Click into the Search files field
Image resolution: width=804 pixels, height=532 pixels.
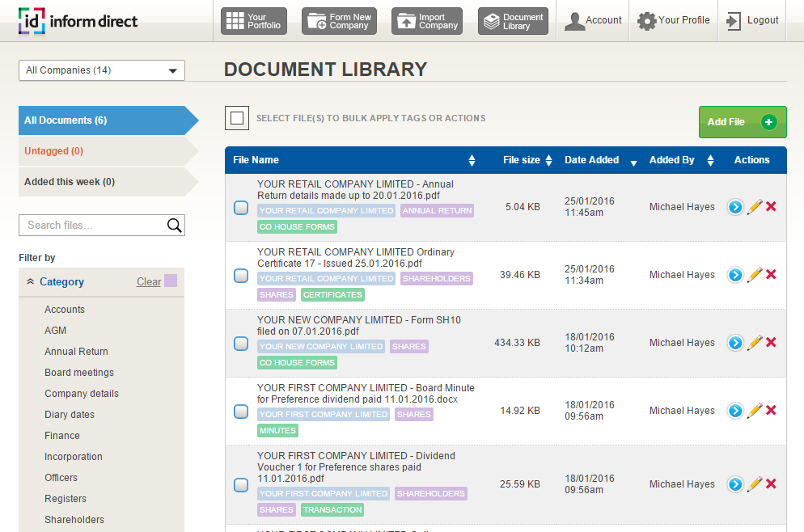coord(92,226)
